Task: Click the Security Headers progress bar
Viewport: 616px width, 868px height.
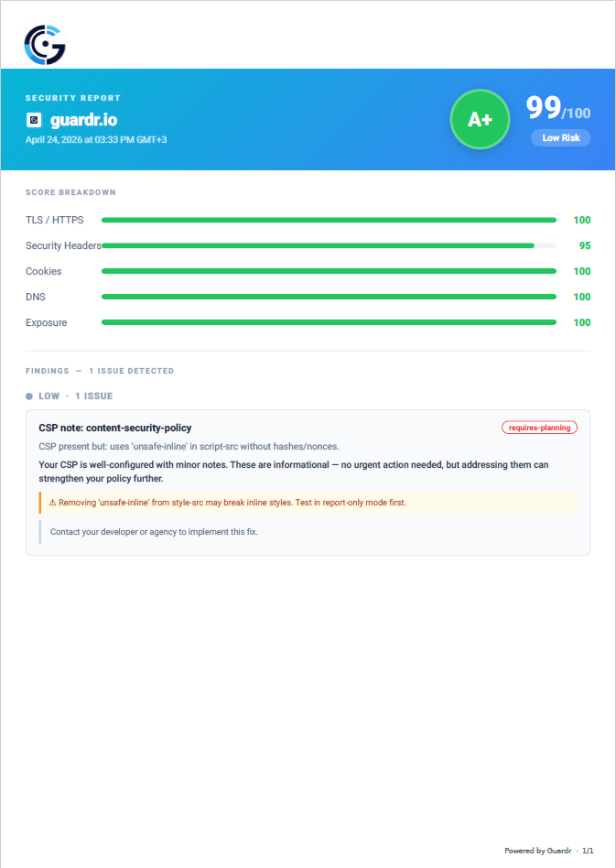Action: (329, 245)
